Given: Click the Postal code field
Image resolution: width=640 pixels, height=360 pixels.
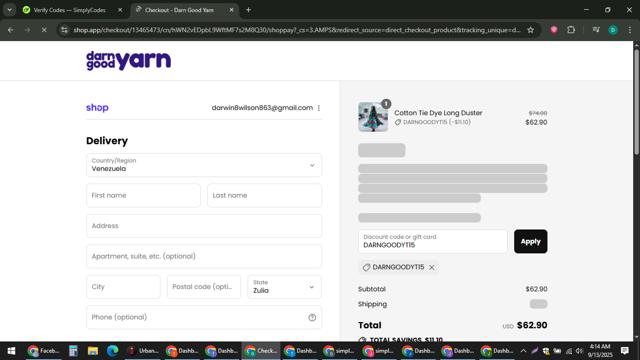Looking at the screenshot, I should coord(204,287).
